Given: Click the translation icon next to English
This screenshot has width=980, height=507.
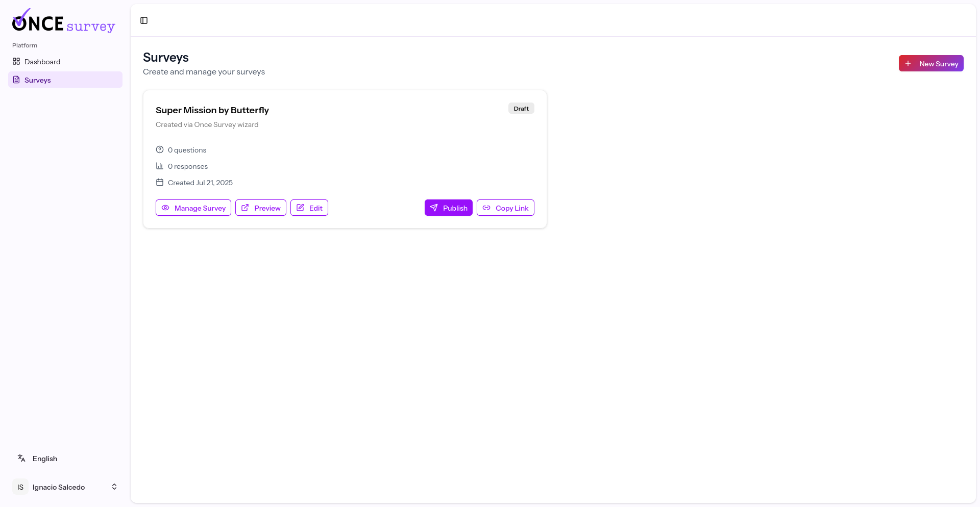Looking at the screenshot, I should [21, 458].
